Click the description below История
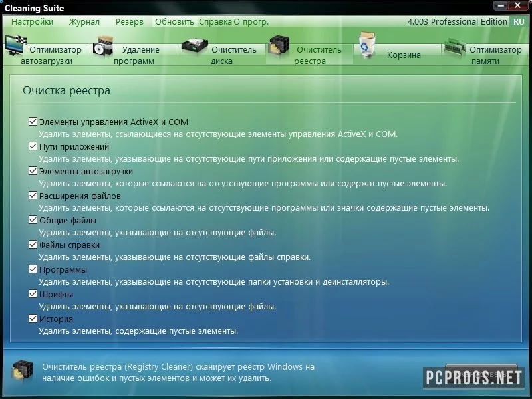532x399 pixels. tap(138, 331)
